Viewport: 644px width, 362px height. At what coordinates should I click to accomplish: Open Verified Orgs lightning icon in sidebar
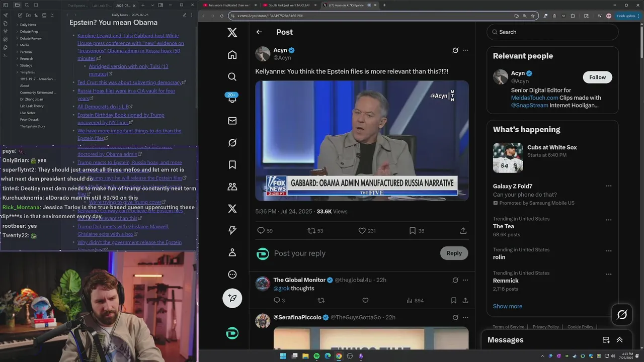pyautogui.click(x=232, y=230)
